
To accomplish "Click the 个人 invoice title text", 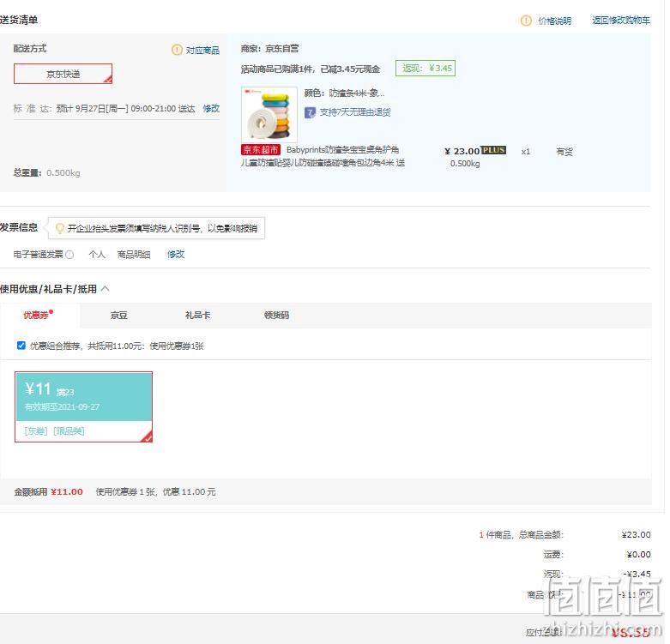I will click(x=97, y=255).
